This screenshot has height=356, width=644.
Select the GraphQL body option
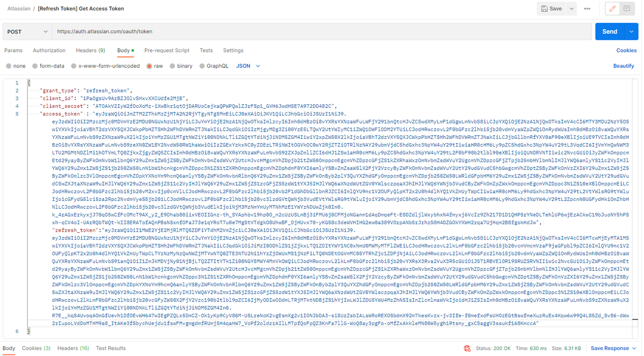(202, 66)
